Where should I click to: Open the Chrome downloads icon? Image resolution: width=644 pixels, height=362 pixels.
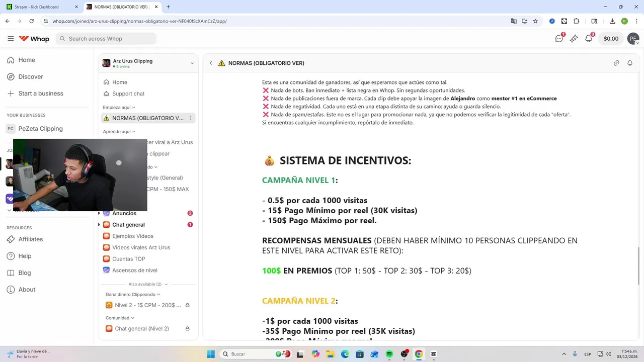click(612, 21)
